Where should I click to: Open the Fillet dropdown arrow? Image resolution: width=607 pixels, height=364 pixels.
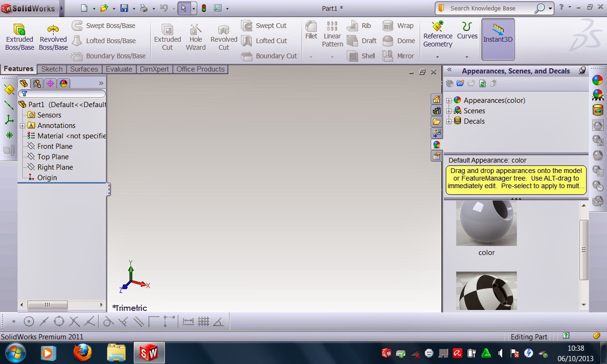[311, 57]
